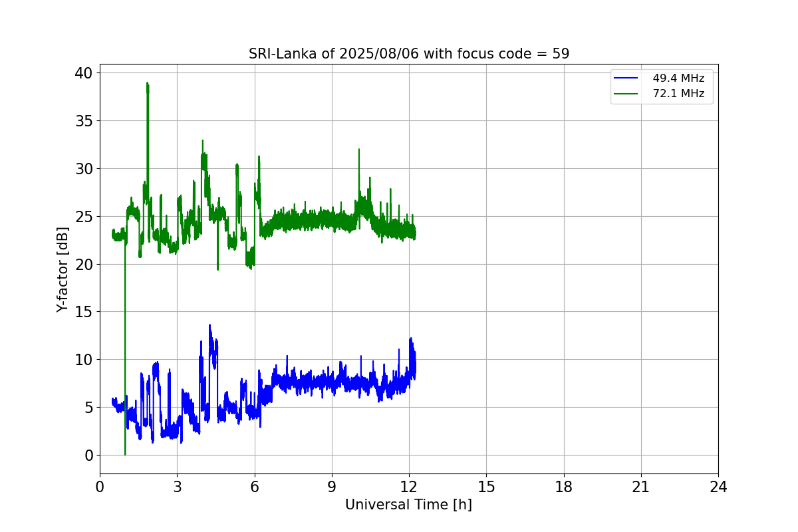
Task: Click the x-axis tick label 18
Action: point(564,487)
